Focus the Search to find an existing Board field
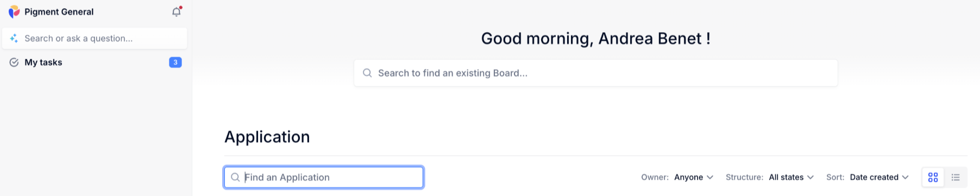Screen dimensions: 980x196 click(x=596, y=73)
